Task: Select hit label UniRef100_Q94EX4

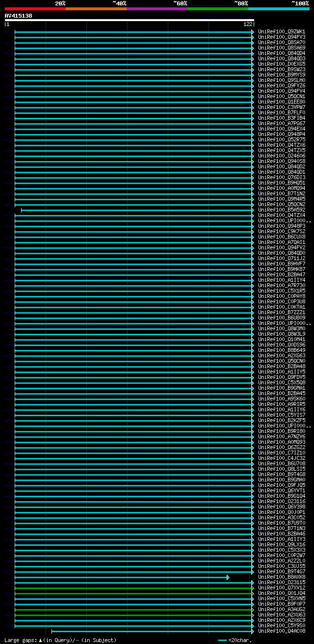Action: pyautogui.click(x=282, y=129)
